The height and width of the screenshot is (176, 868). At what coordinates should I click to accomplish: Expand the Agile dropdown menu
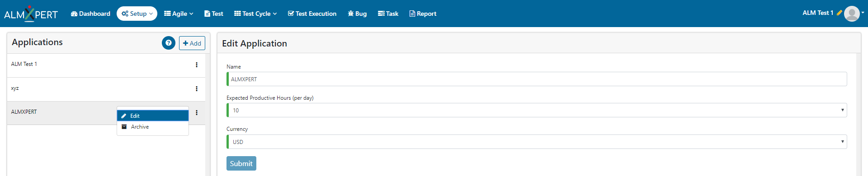(179, 14)
